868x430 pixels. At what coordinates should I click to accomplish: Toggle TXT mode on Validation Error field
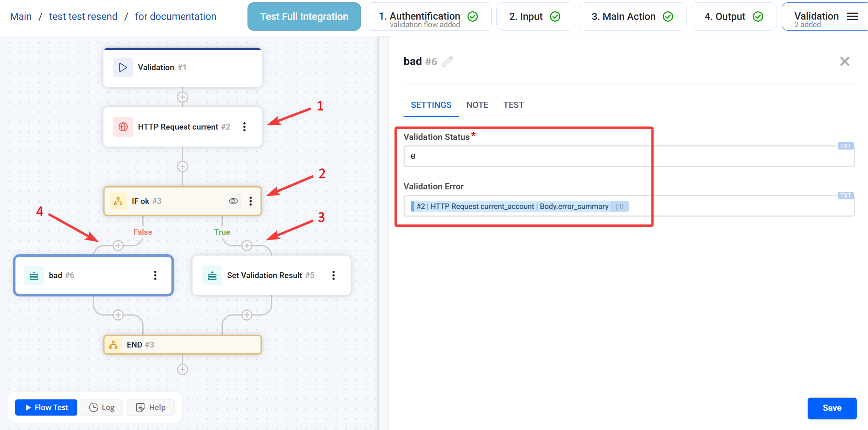845,196
